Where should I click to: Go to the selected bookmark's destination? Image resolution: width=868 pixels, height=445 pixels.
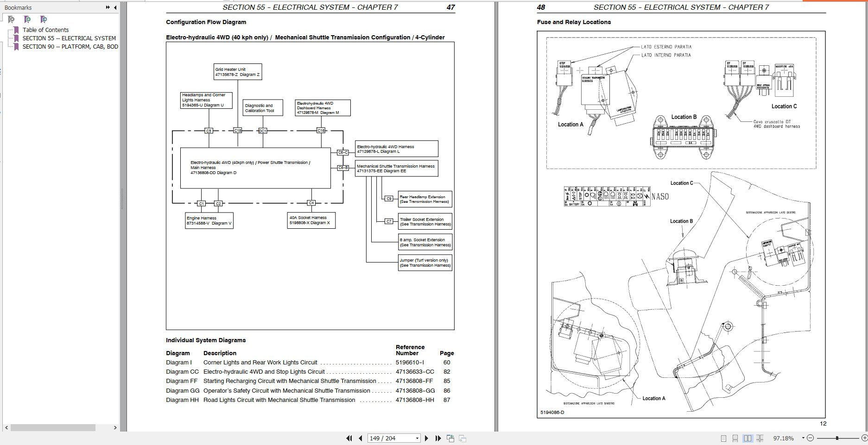point(44,20)
